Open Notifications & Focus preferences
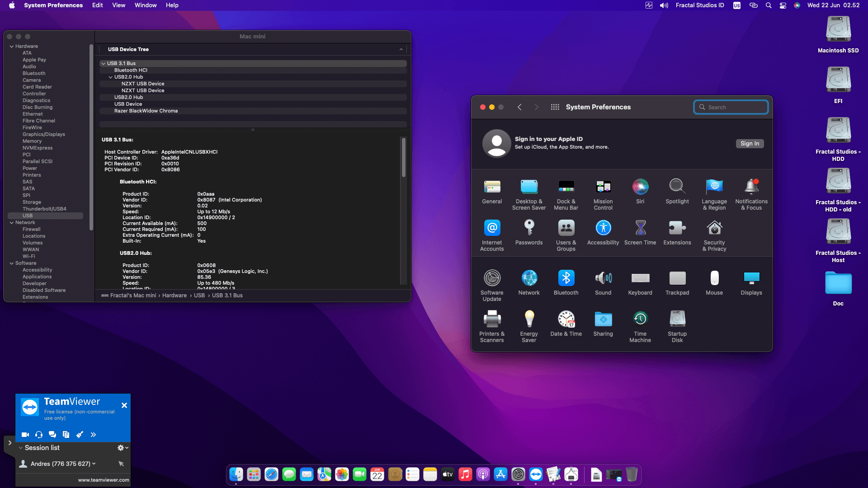Screen dimensions: 868x488 click(751, 195)
